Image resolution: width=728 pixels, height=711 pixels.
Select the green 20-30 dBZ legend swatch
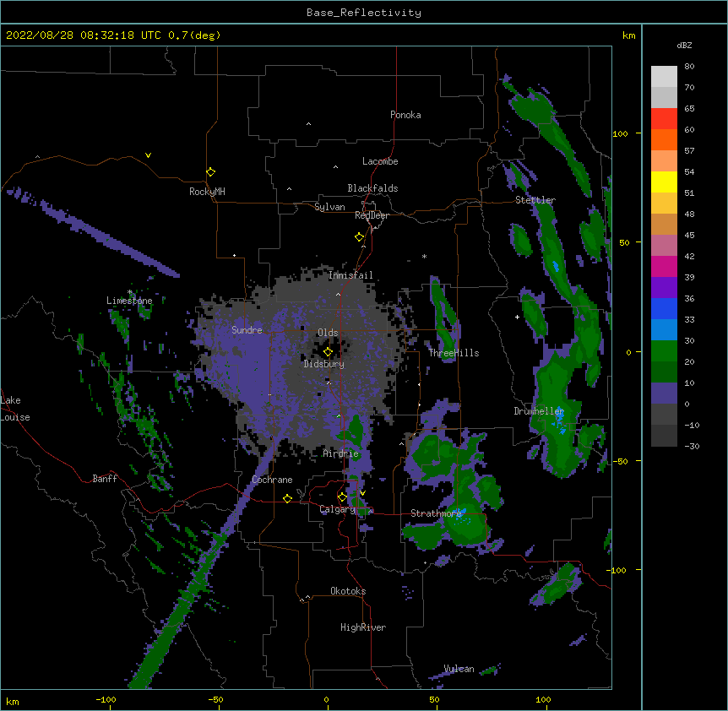click(x=664, y=351)
